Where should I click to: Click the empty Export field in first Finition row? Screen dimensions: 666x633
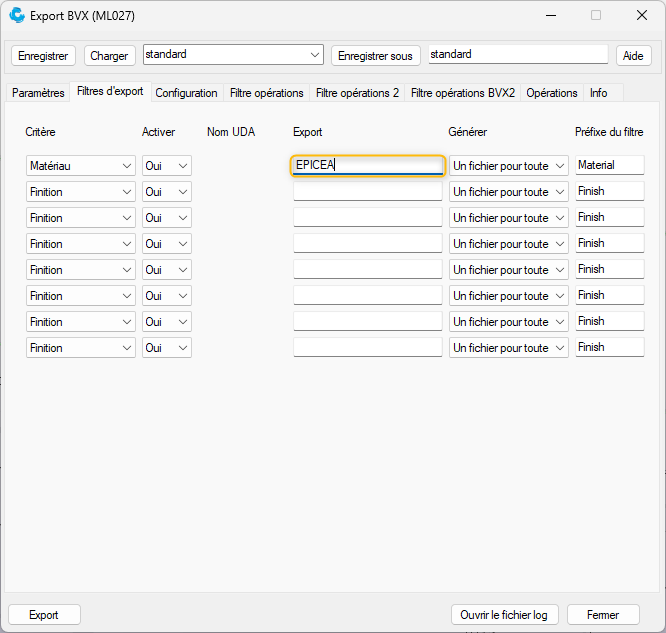pyautogui.click(x=368, y=191)
